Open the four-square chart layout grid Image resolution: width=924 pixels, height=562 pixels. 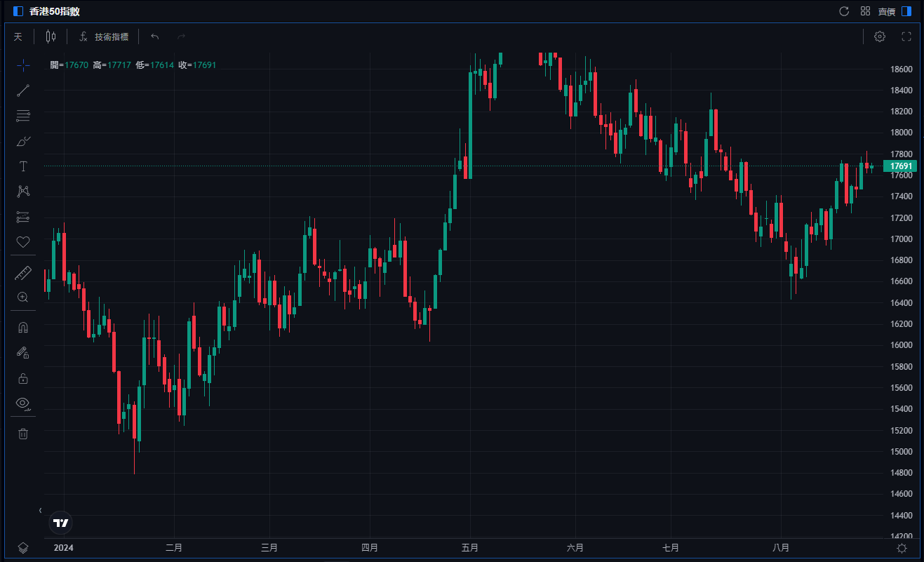point(865,11)
